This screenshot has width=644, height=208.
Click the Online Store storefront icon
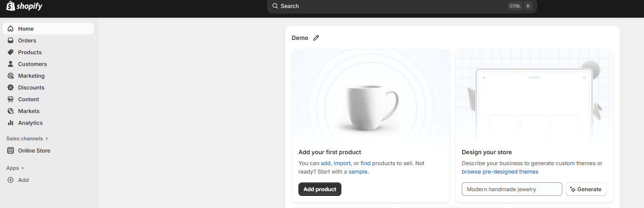point(11,150)
